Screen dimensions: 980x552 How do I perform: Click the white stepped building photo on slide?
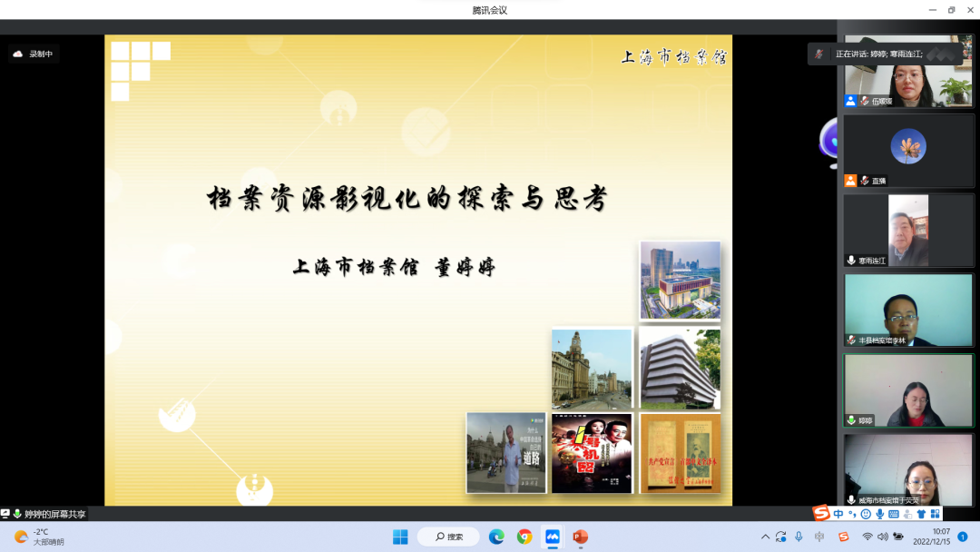pos(680,369)
